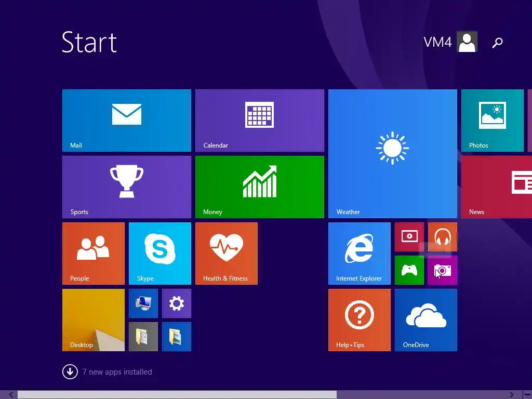Image resolution: width=532 pixels, height=399 pixels.
Task: Open the Photos tile
Action: [x=493, y=121]
